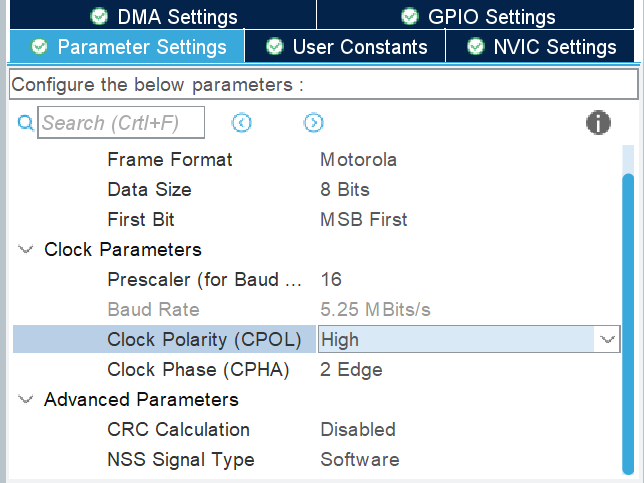Select the Data Size 8 Bits value
644x483 pixels.
pos(345,190)
